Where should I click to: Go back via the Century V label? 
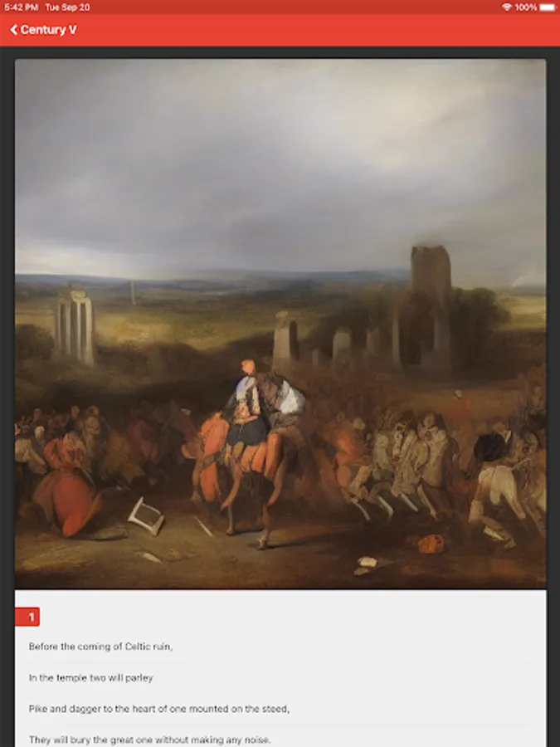pyautogui.click(x=48, y=30)
